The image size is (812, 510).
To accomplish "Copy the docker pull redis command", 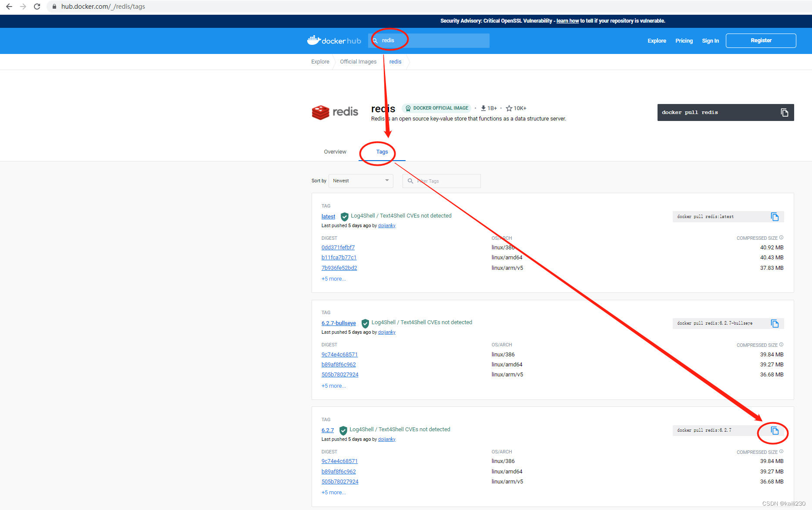I will pyautogui.click(x=784, y=113).
